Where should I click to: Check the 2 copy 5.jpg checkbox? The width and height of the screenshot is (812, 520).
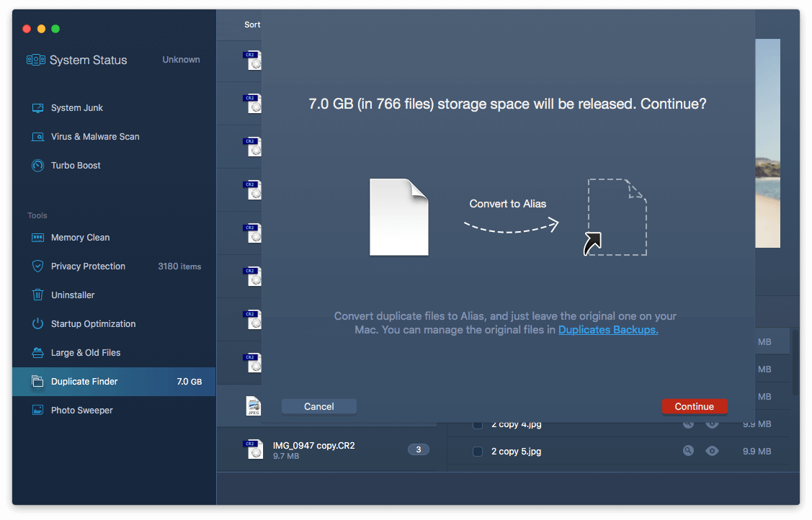[x=478, y=451]
